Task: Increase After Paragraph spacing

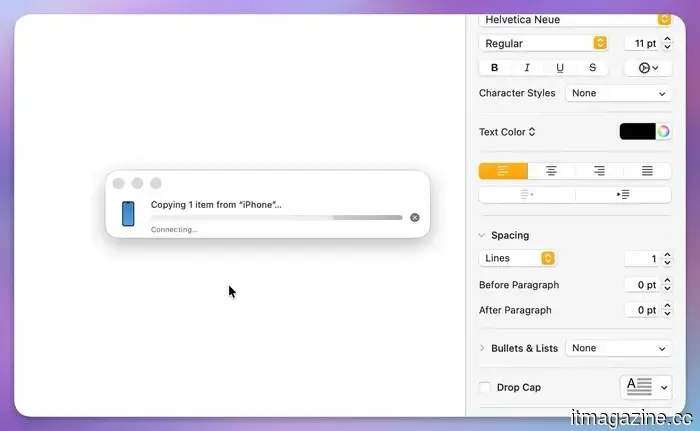Action: pyautogui.click(x=667, y=306)
